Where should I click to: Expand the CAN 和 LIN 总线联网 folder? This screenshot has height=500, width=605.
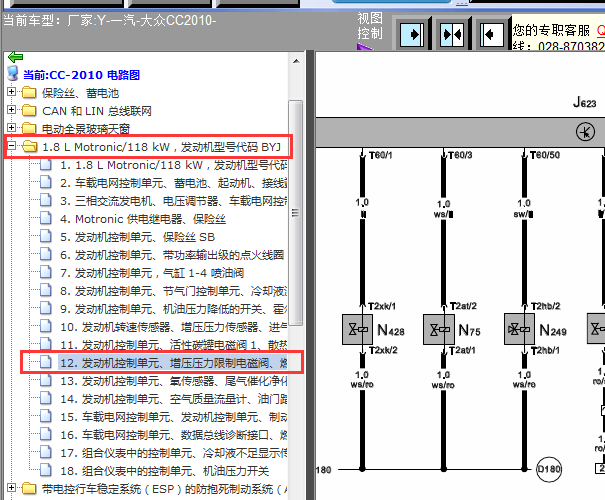tap(12, 110)
